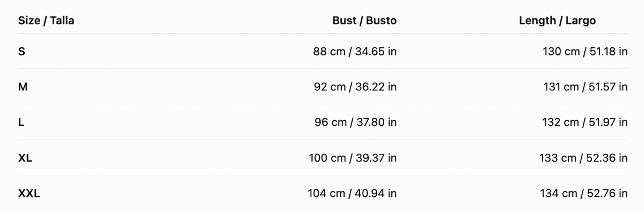Click the Bust / Busto column header

click(x=364, y=21)
